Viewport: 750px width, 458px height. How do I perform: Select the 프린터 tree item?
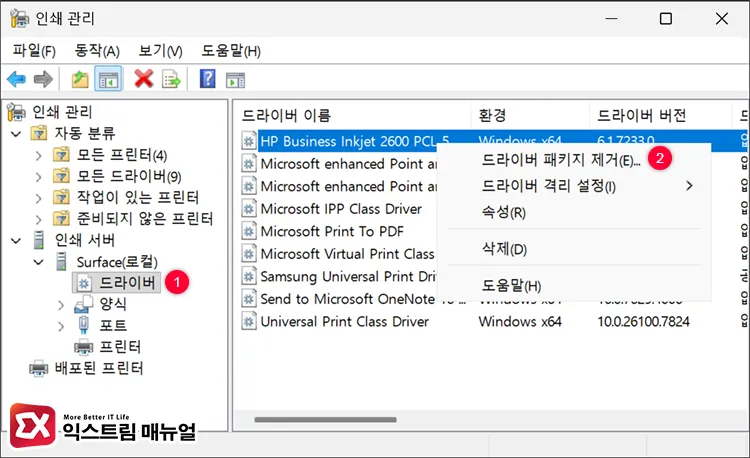[120, 347]
